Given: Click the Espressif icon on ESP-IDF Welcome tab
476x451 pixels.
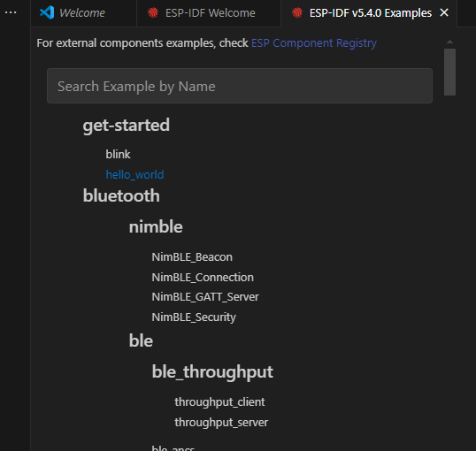Looking at the screenshot, I should (x=153, y=12).
